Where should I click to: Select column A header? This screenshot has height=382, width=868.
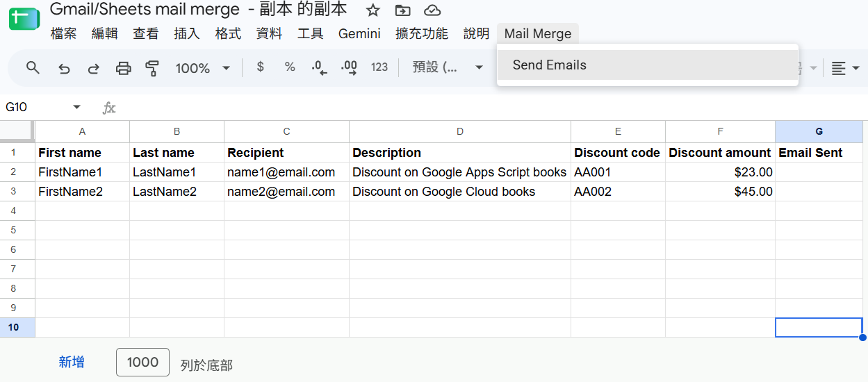click(x=83, y=131)
